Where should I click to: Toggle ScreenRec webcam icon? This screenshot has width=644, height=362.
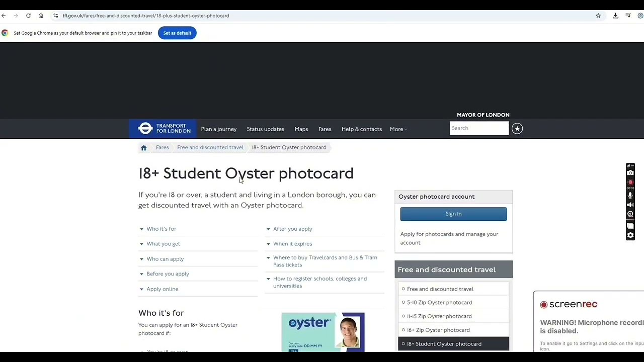point(630,214)
